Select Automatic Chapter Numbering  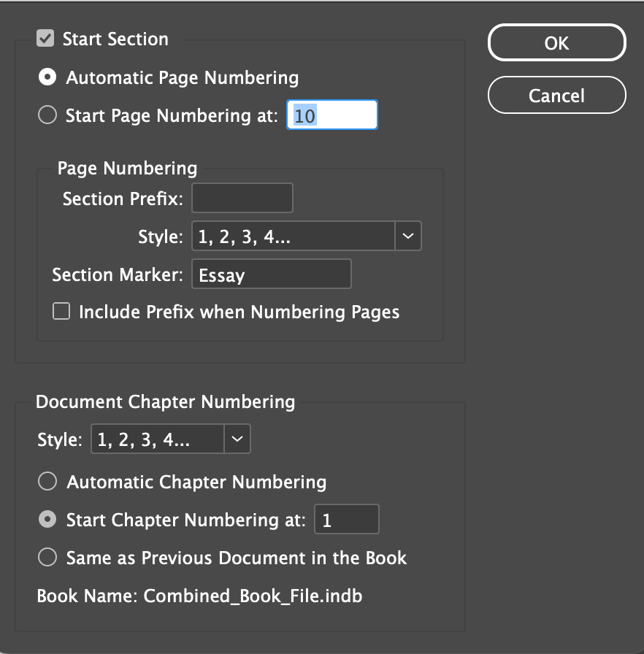tap(47, 481)
